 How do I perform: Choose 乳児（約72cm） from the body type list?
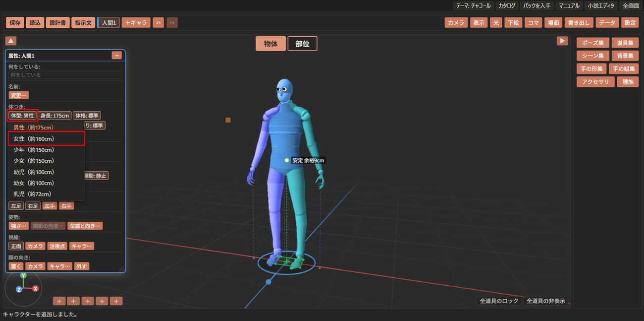(x=47, y=194)
